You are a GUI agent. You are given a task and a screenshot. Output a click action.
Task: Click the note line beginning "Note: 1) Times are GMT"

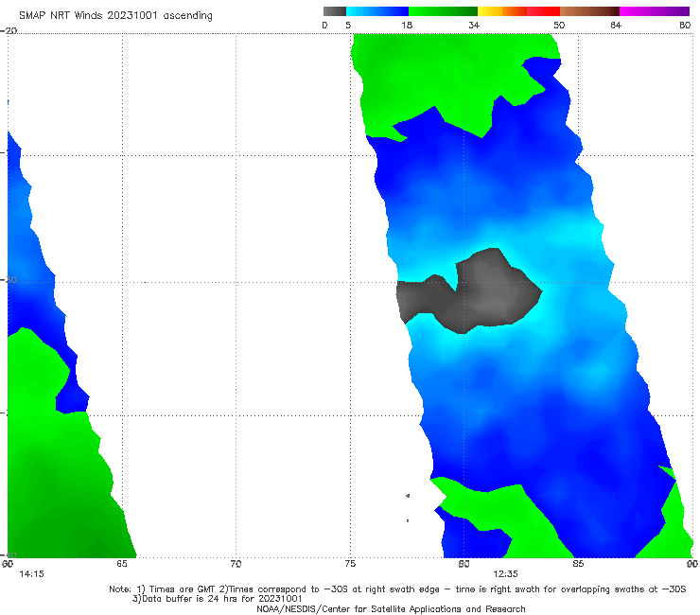(x=397, y=589)
